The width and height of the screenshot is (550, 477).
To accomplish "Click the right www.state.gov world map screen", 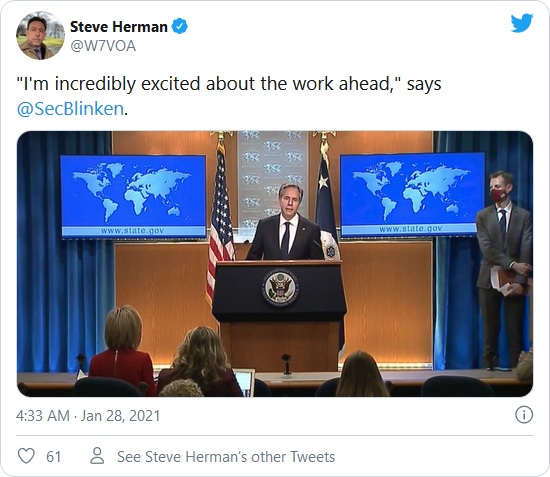I will click(412, 195).
